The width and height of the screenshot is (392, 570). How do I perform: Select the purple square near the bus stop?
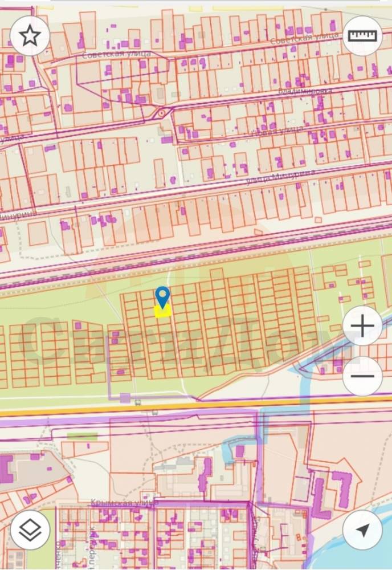pyautogui.click(x=125, y=398)
